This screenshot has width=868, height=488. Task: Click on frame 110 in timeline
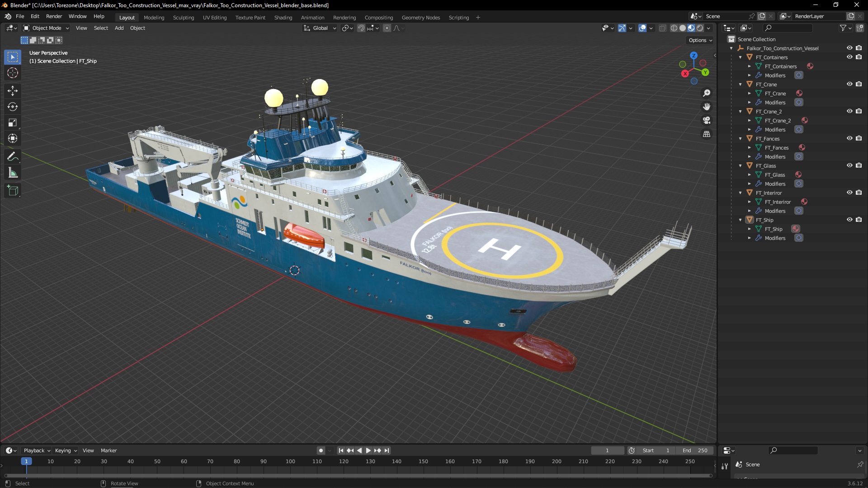316,461
